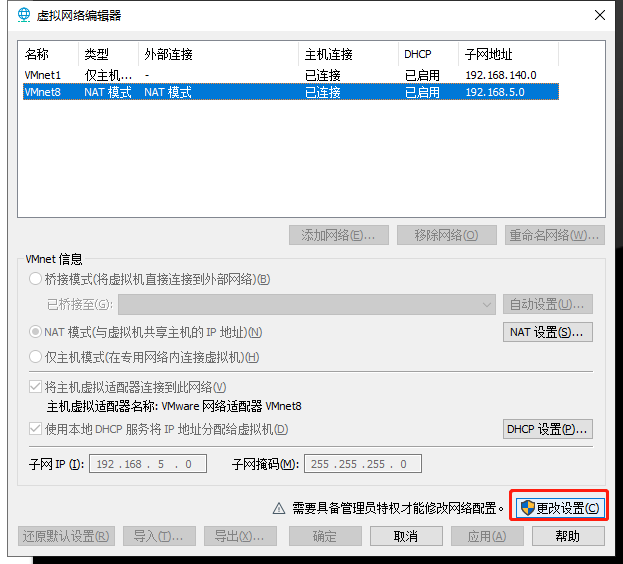
Task: Sort by 主机连接 column header
Action: (348, 54)
